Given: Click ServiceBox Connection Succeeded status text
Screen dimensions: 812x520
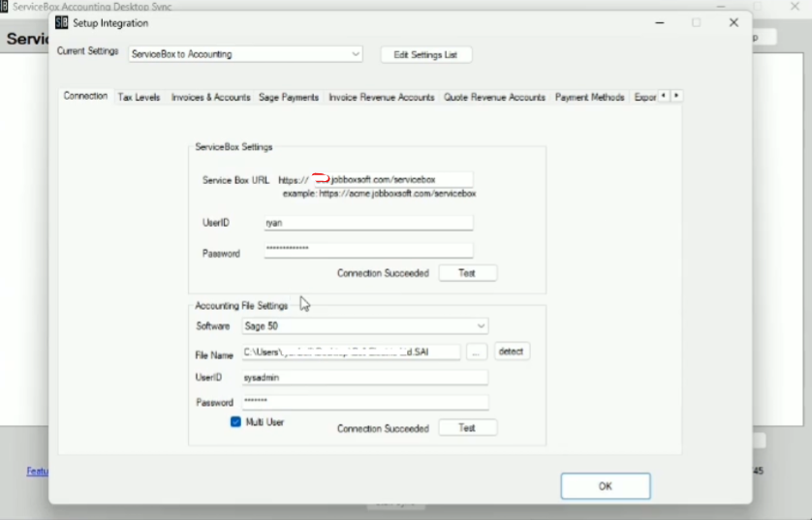Looking at the screenshot, I should click(x=383, y=273).
